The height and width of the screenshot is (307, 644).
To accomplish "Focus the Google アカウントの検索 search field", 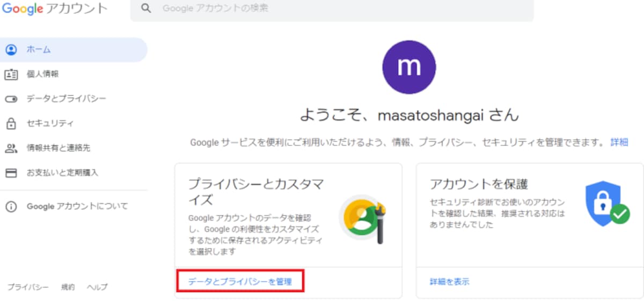I will tap(332, 9).
